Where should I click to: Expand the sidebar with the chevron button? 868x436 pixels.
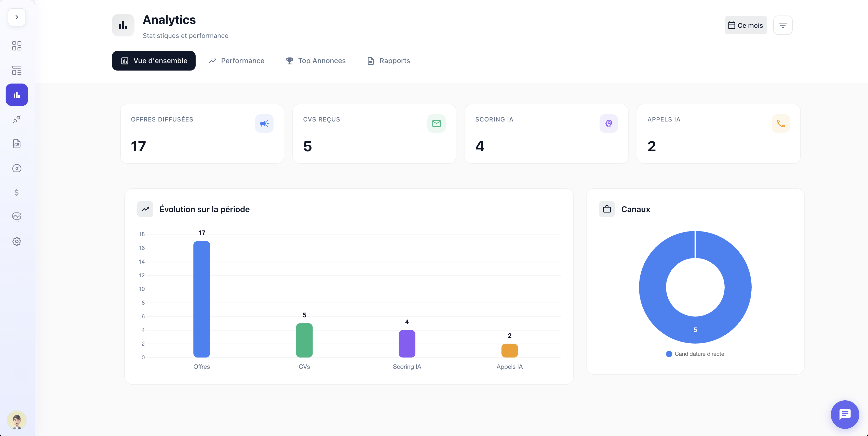(x=17, y=17)
